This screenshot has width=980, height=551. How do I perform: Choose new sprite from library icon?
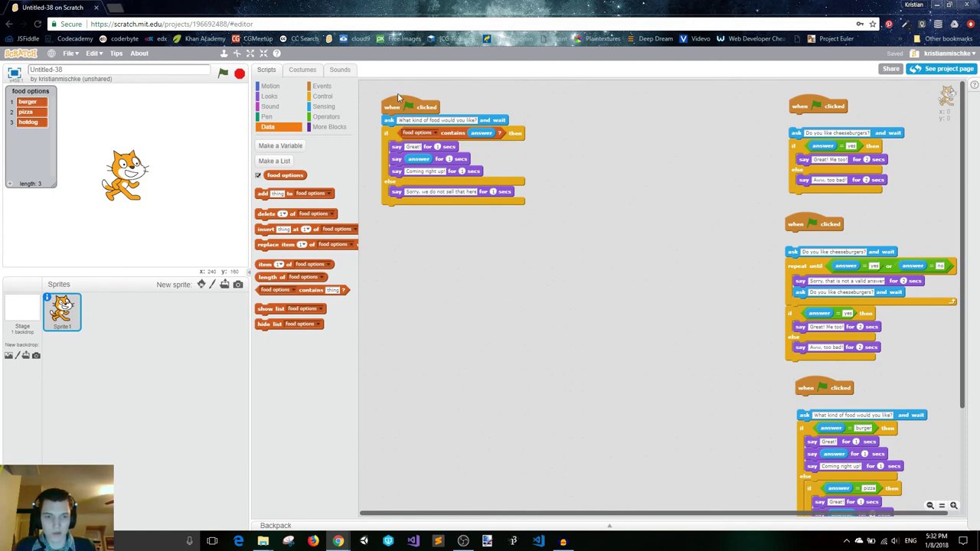pos(201,285)
